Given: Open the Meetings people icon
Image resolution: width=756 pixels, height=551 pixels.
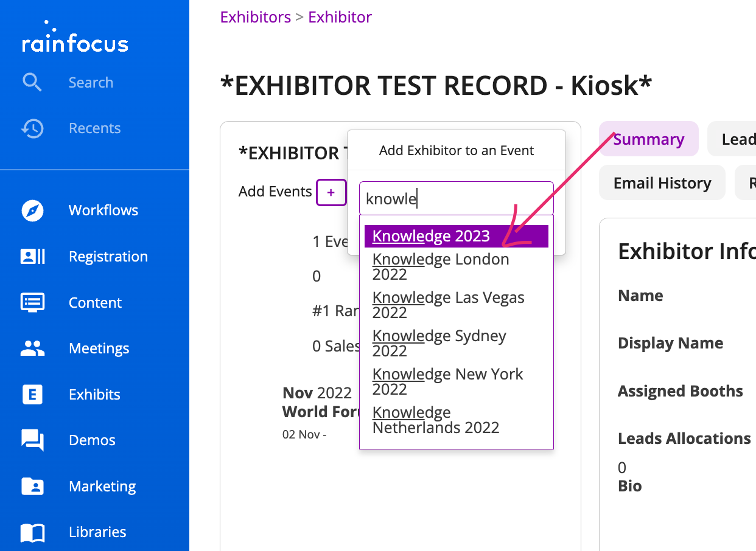Looking at the screenshot, I should [x=32, y=348].
